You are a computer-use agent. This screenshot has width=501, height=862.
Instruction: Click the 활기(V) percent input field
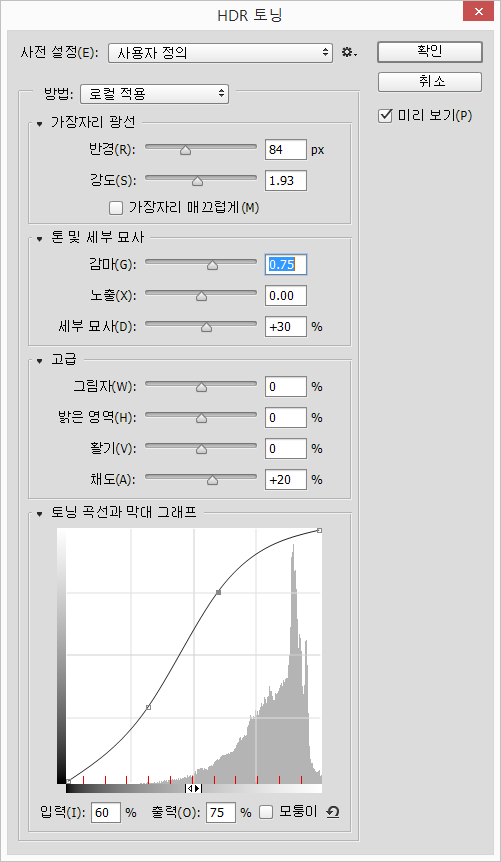(x=285, y=448)
